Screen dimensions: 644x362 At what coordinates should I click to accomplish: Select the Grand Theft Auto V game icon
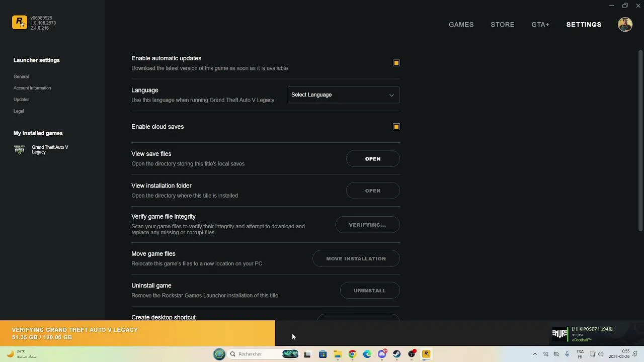coord(20,150)
